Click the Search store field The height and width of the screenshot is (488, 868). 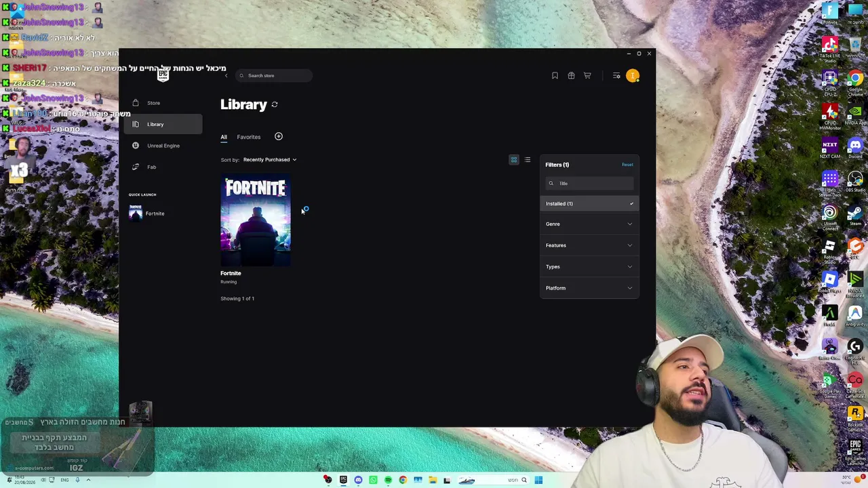point(274,75)
